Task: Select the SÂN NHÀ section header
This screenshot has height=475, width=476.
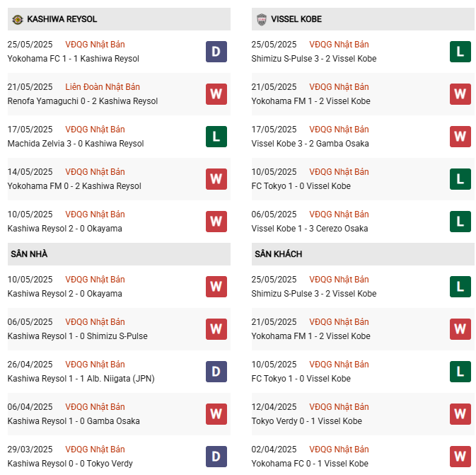Action: click(119, 254)
